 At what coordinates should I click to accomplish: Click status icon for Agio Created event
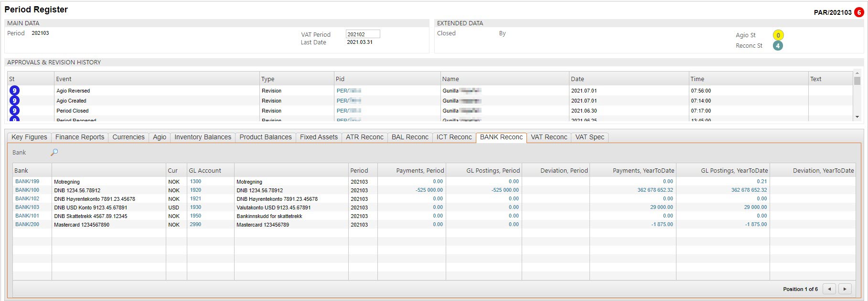(x=14, y=101)
